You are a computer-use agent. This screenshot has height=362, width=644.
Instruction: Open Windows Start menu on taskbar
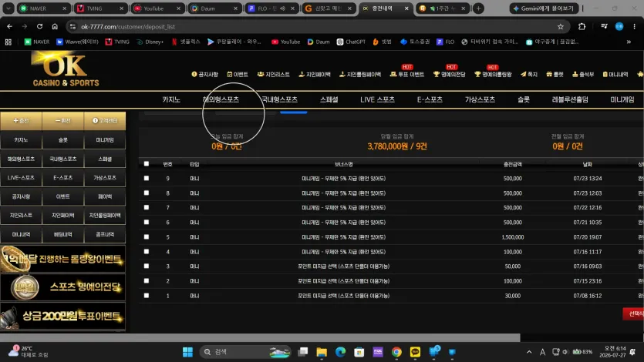(187, 352)
